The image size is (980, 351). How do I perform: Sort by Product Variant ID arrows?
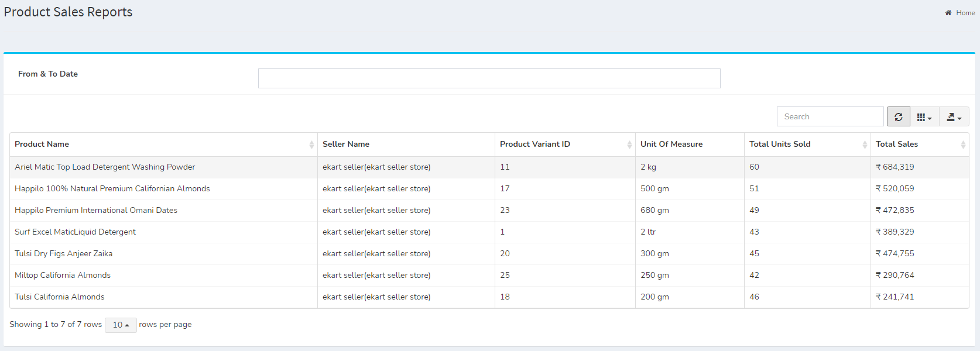[629, 144]
